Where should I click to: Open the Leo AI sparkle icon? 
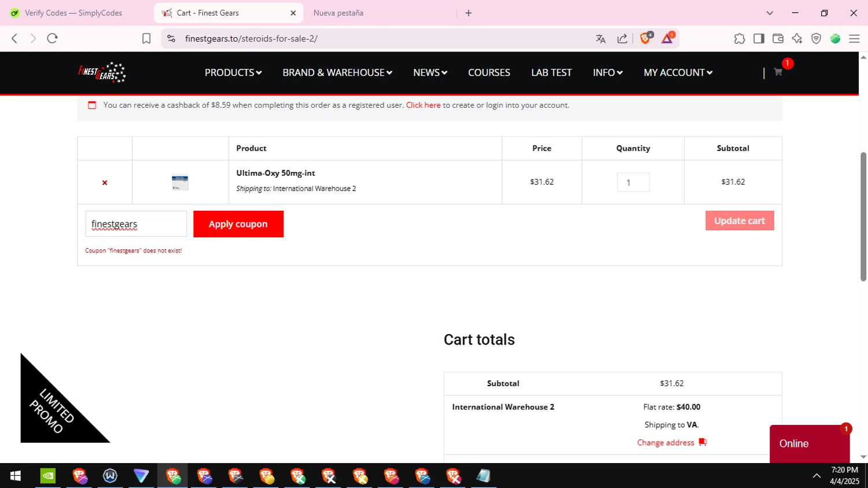[x=797, y=39]
